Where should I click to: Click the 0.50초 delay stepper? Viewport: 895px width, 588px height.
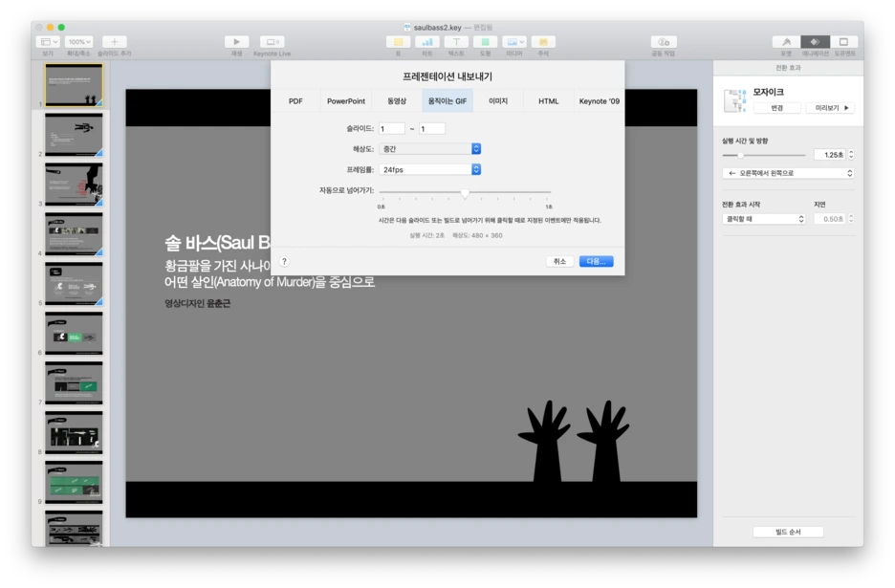(x=851, y=219)
